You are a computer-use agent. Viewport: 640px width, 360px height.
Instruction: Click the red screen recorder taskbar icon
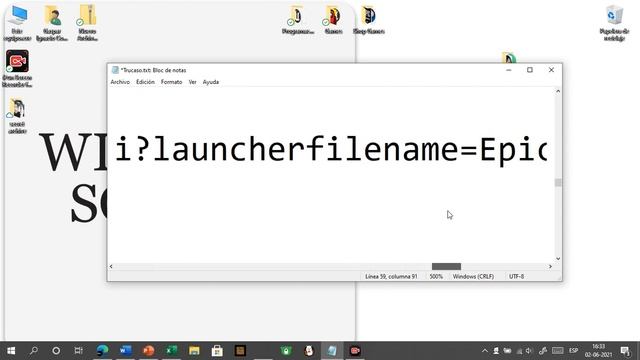tap(355, 351)
